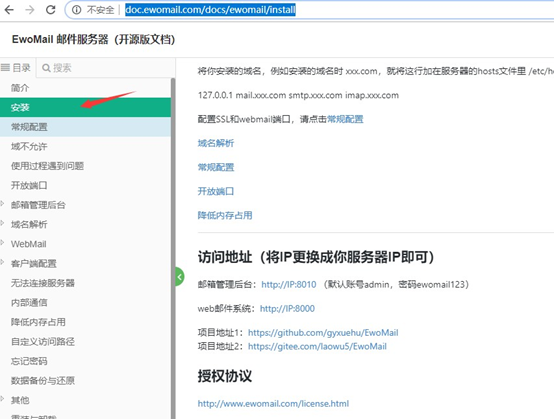Click the address bar URL
This screenshot has height=419, width=554.
tap(210, 10)
